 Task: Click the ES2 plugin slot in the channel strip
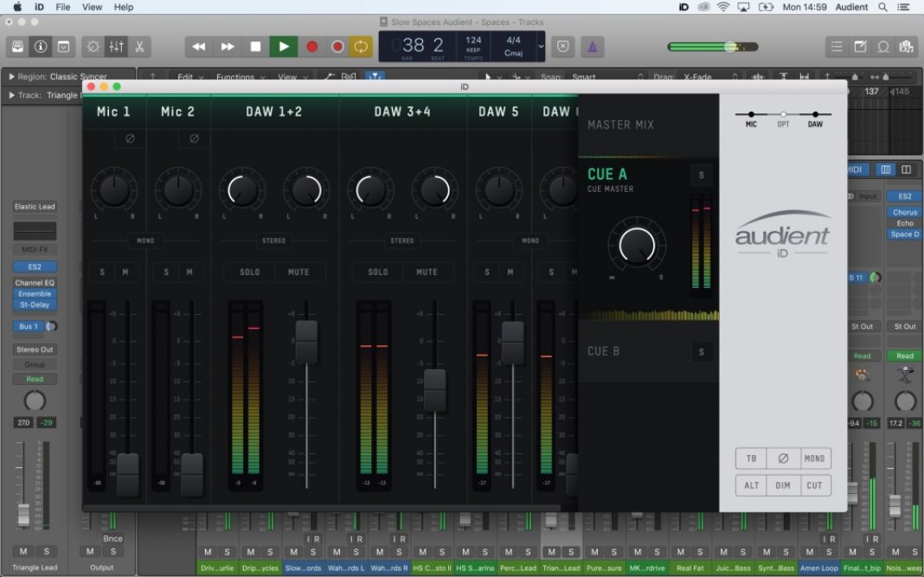click(35, 266)
